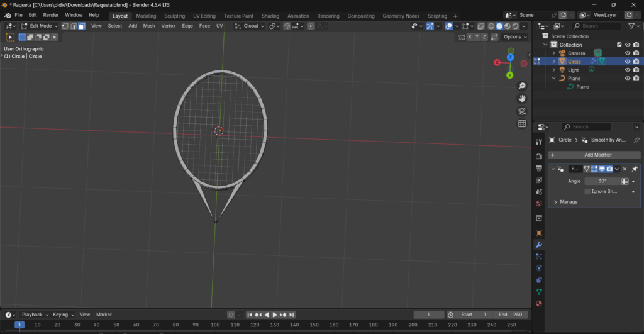
Task: Toggle X-ray view in viewport header
Action: point(480,26)
